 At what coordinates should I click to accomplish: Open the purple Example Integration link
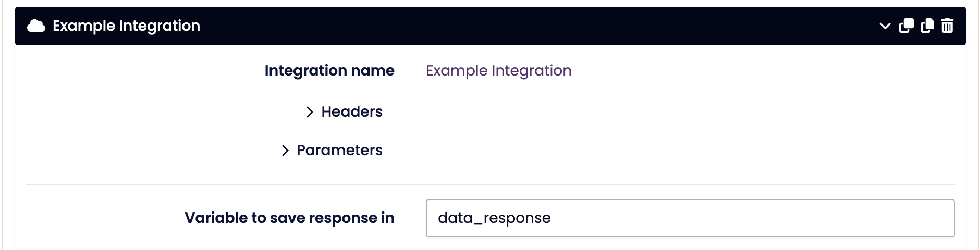(498, 70)
